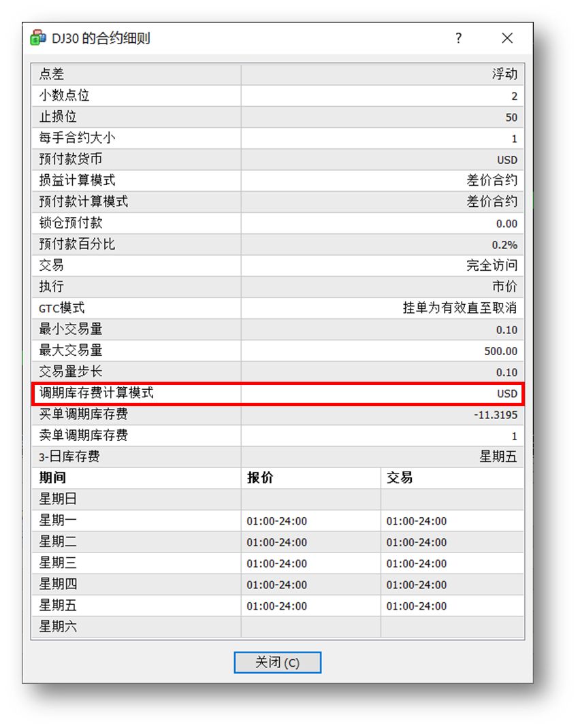The image size is (578, 728).
Task: Click the help question mark button
Action: (459, 38)
